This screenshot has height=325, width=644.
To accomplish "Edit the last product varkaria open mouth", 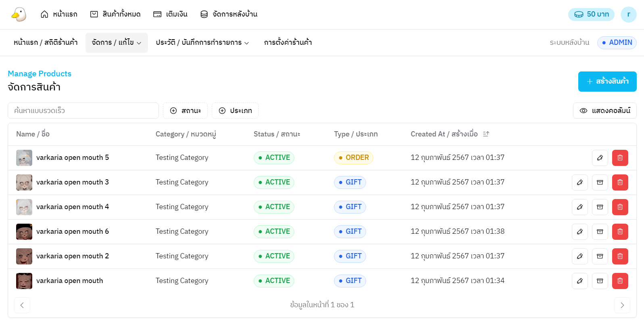I will 579,281.
